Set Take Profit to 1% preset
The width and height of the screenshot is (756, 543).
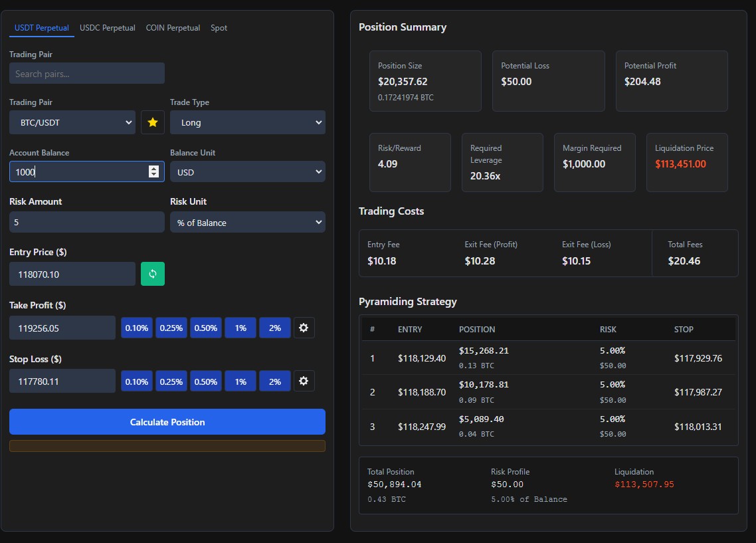point(240,328)
